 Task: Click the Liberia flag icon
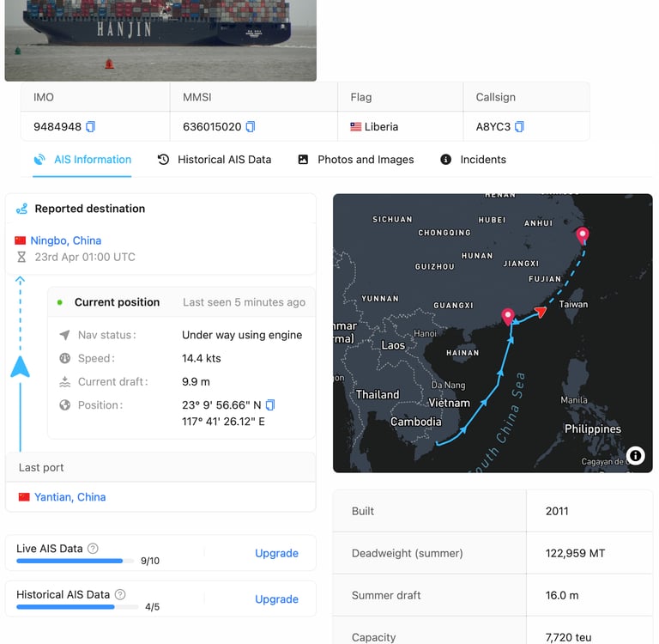pos(355,126)
